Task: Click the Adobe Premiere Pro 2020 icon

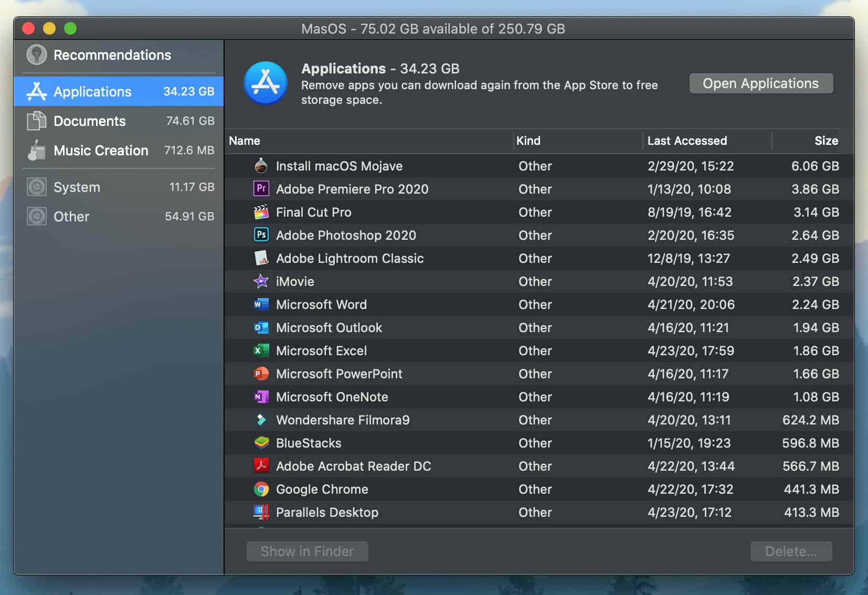Action: tap(261, 189)
